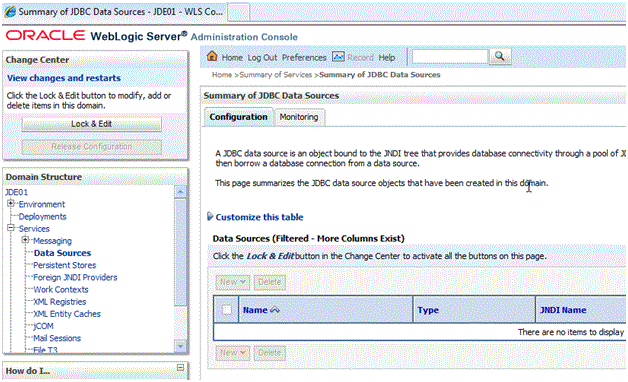Click the upper Delete button
Screen dimensions: 628x382
[270, 282]
